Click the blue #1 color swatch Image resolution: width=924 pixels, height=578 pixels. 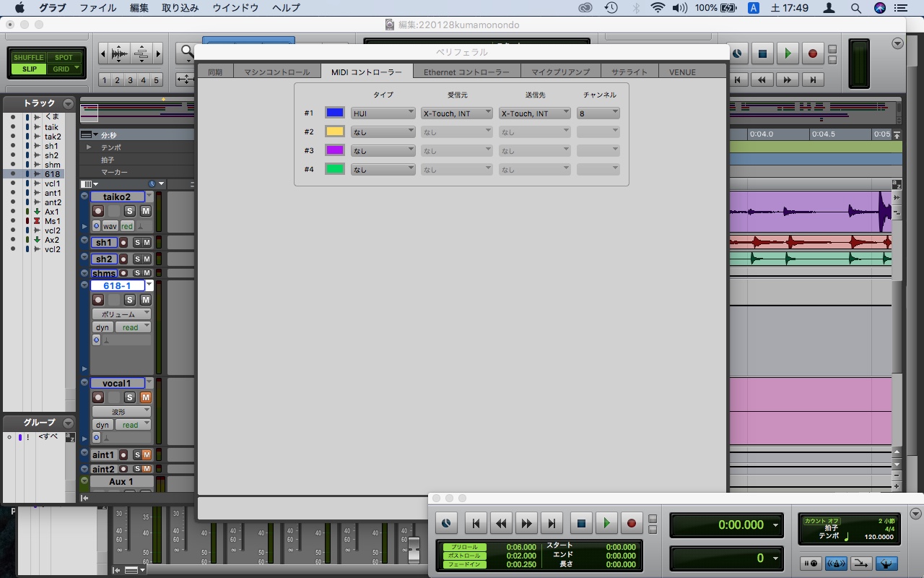pyautogui.click(x=334, y=113)
